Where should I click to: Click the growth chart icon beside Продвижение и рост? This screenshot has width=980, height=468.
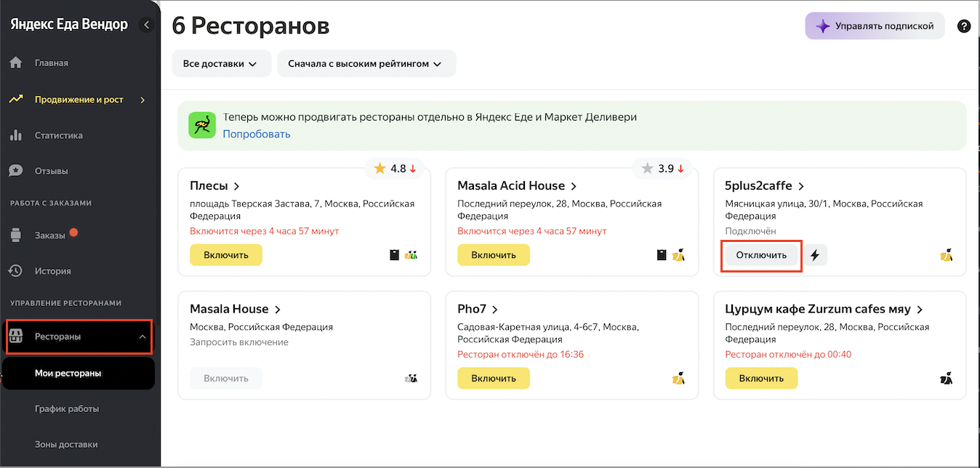click(16, 100)
